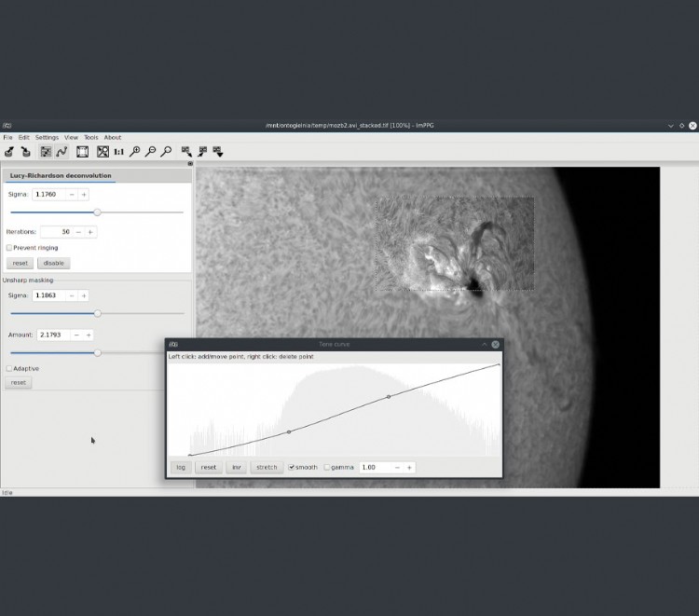Click the Amount slider handle

[97, 352]
